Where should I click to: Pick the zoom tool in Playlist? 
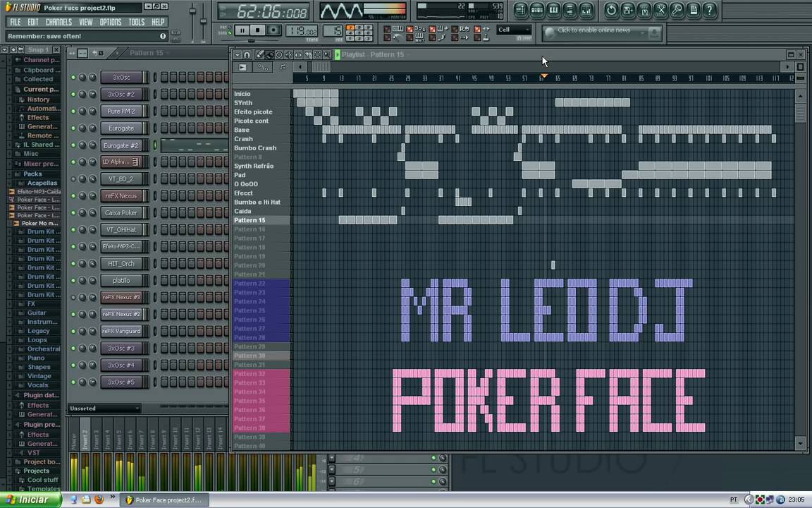(327, 54)
